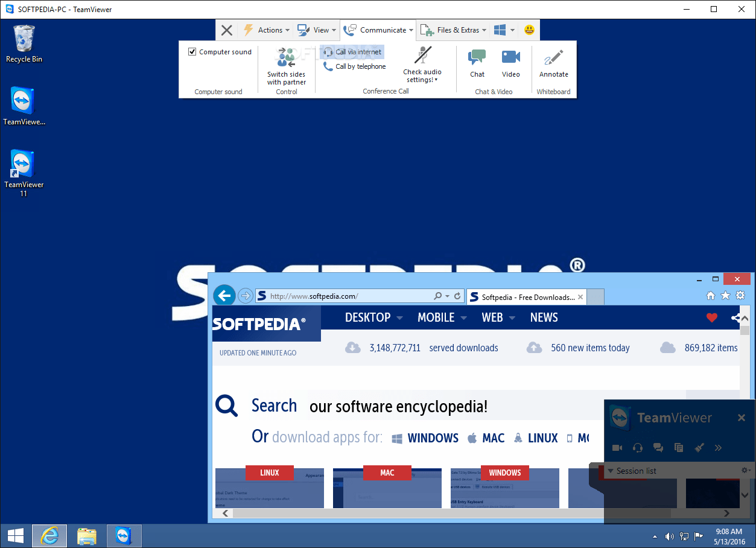
Task: Open Internet Explorer from remote taskbar
Action: 49,536
